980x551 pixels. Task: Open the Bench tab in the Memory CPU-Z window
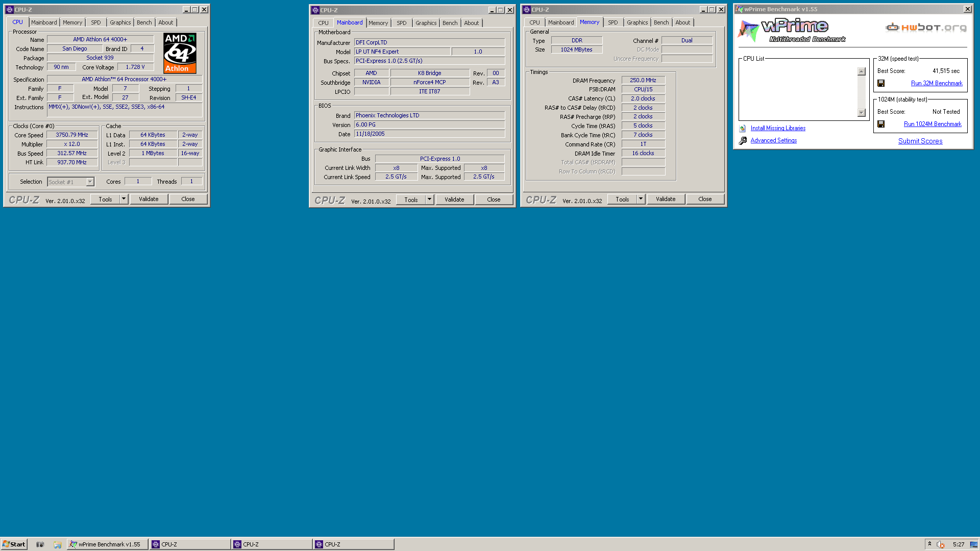tap(661, 22)
